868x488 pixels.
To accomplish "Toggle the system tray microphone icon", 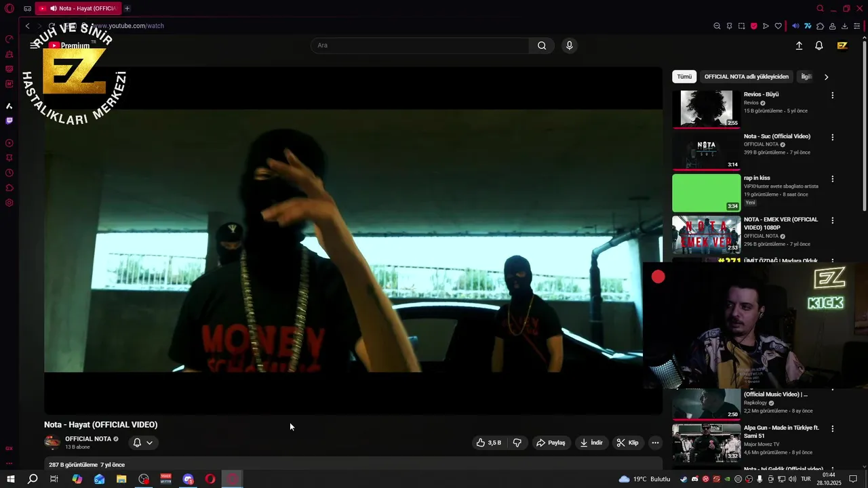I will point(759,479).
